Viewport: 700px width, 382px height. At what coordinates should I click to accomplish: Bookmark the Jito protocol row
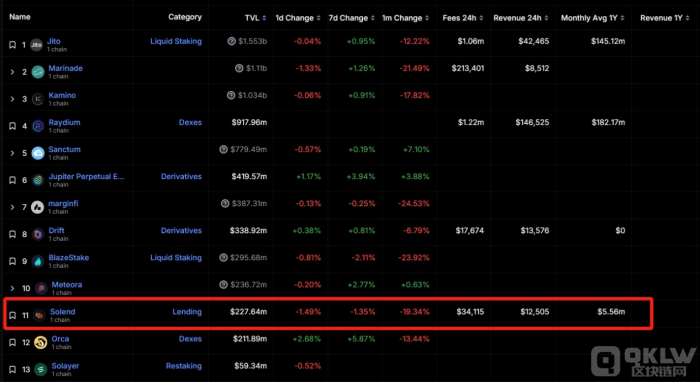(12, 45)
